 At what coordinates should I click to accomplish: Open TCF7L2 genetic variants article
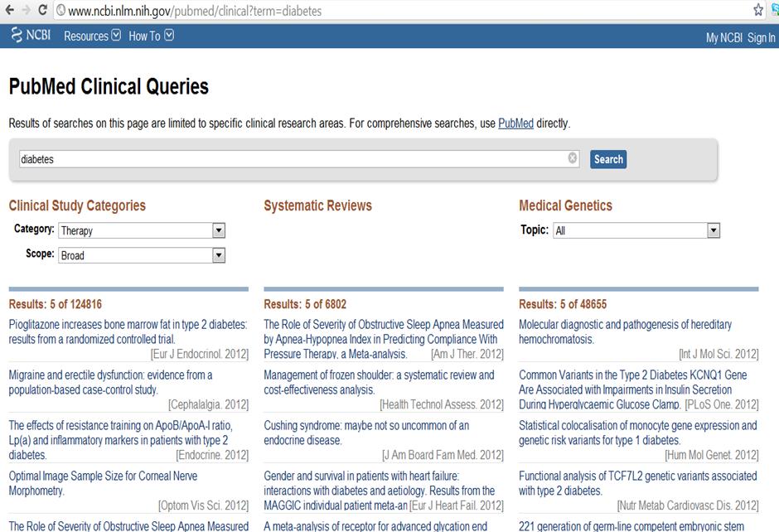coord(638,483)
